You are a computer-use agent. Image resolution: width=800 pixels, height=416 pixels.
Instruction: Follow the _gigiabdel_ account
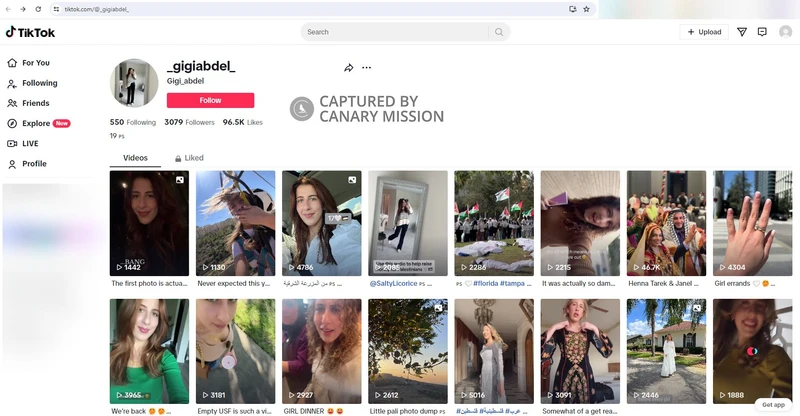point(210,100)
